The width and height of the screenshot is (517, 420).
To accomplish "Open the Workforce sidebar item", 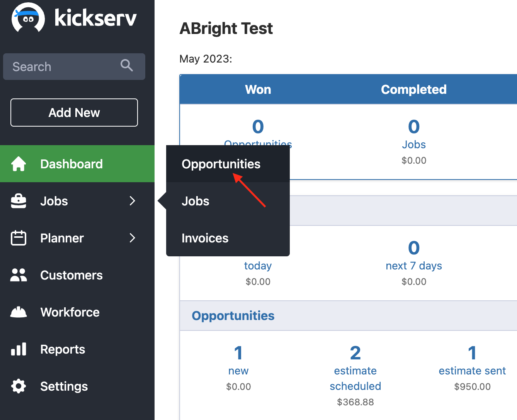I will 77,312.
